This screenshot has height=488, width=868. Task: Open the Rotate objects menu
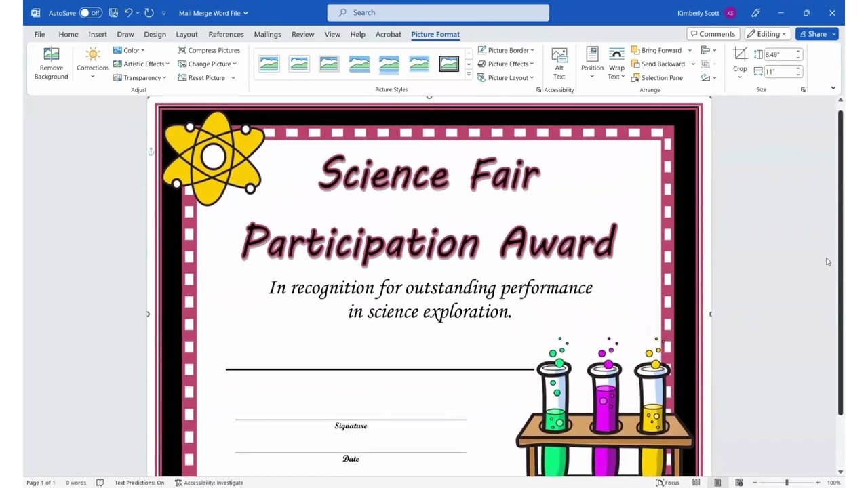point(709,77)
